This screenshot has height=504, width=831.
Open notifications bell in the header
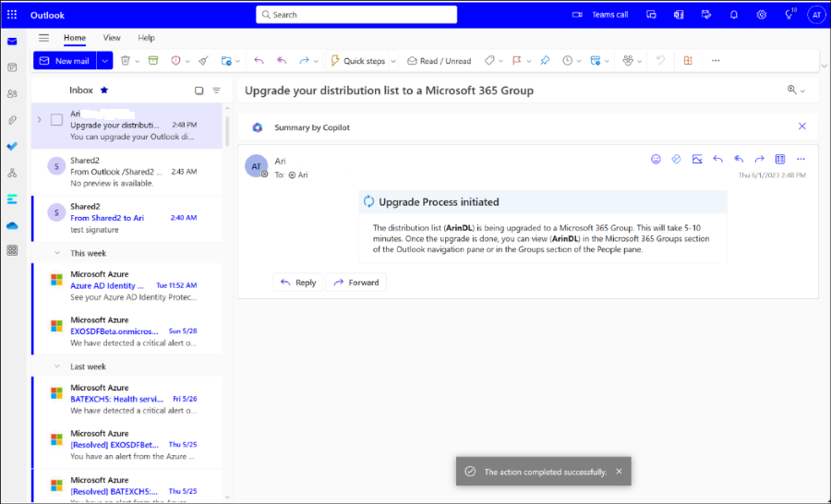[734, 15]
